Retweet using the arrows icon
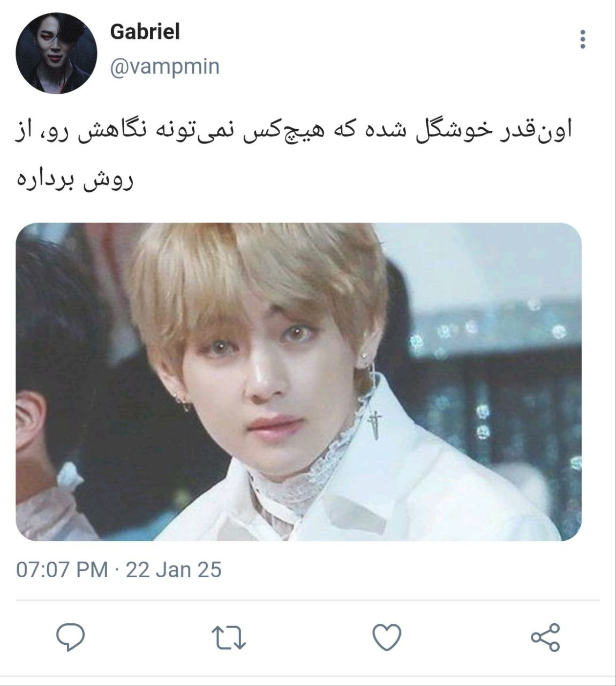 click(x=229, y=638)
